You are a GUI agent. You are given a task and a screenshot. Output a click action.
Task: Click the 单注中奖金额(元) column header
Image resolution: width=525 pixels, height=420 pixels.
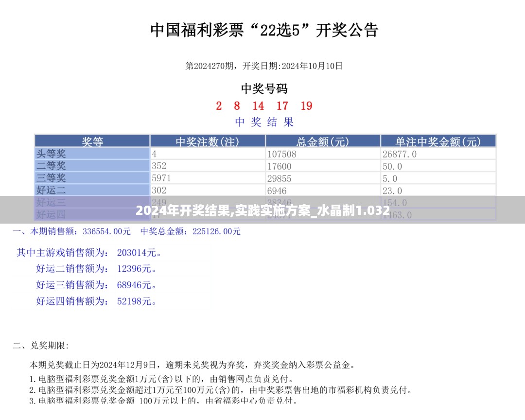438,141
